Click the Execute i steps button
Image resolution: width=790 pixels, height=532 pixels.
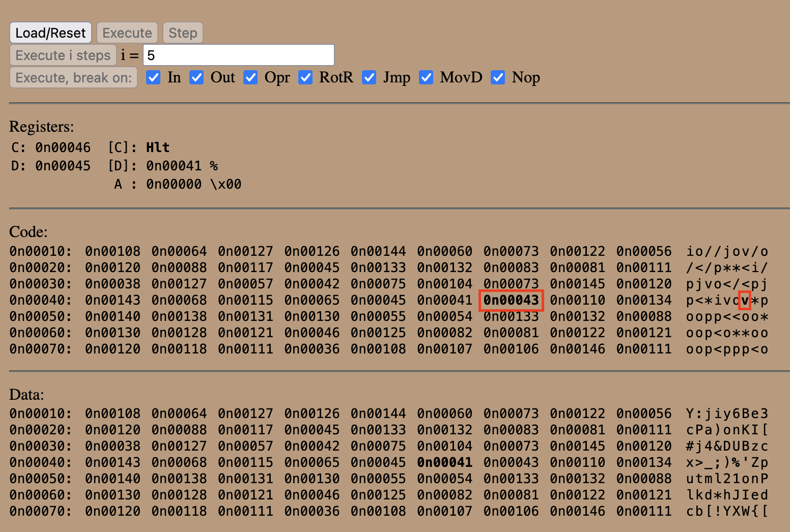point(63,55)
